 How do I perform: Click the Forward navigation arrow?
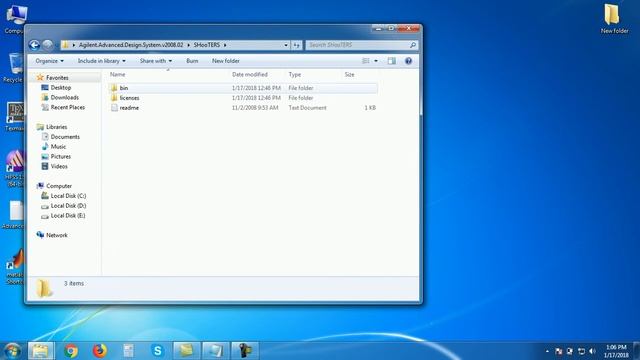(48, 45)
